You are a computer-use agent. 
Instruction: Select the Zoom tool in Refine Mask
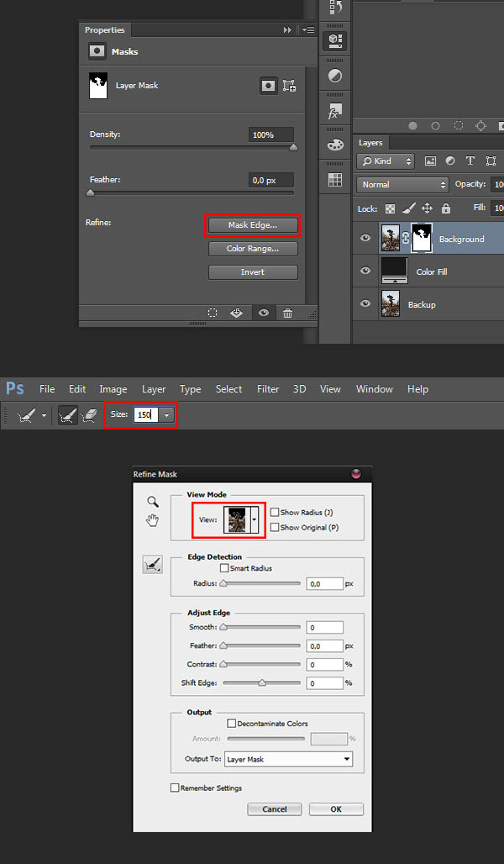pyautogui.click(x=152, y=502)
